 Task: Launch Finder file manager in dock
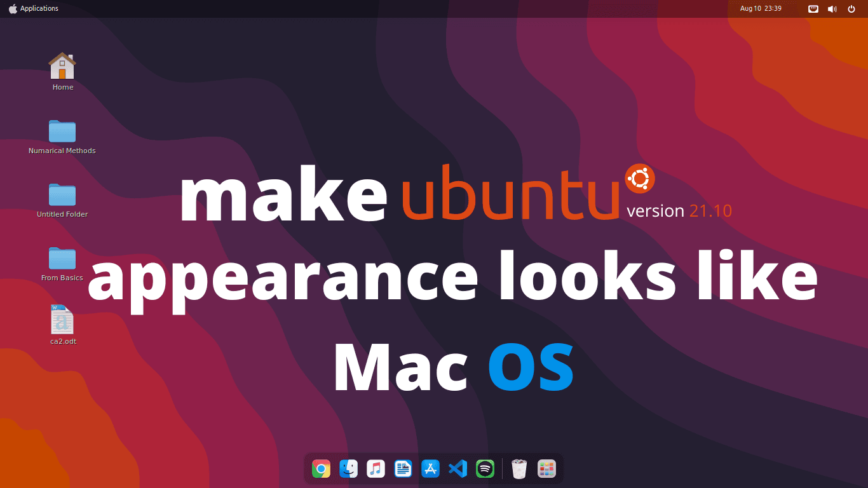point(348,469)
